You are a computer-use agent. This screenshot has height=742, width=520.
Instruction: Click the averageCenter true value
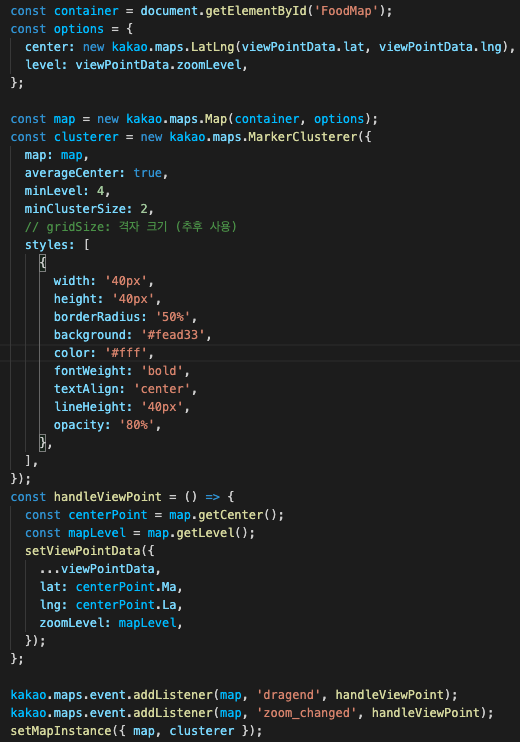pyautogui.click(x=148, y=173)
